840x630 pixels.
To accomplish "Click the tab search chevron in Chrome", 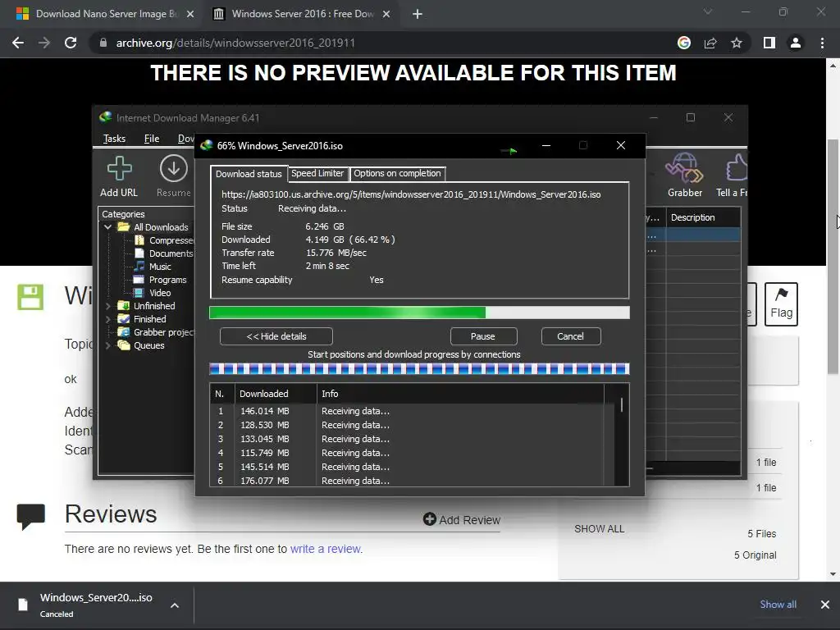I will 708,11.
